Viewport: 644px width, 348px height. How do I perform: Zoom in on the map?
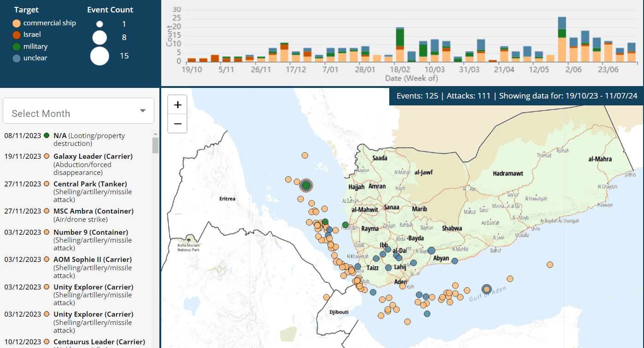point(177,105)
